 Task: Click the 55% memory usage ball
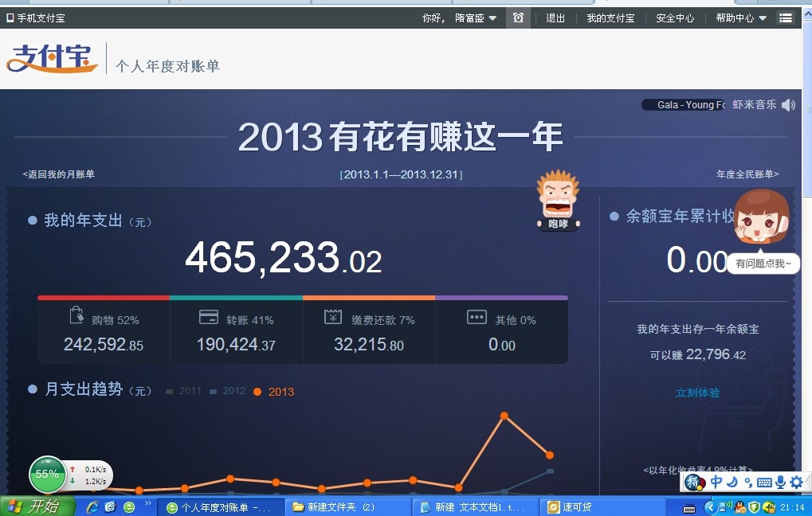(x=47, y=474)
